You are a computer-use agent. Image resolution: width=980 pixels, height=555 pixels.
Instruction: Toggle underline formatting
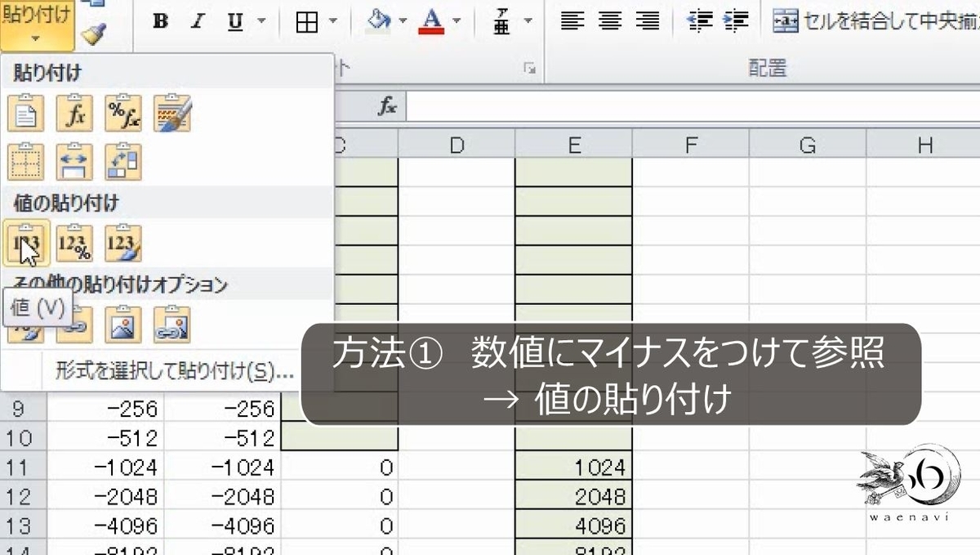click(235, 22)
